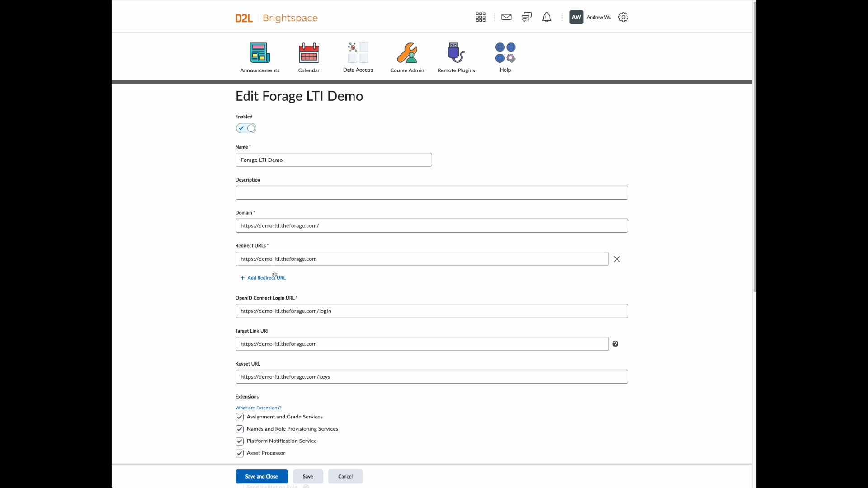Go to D2L Brightspace home logo
868x488 pixels.
click(276, 18)
